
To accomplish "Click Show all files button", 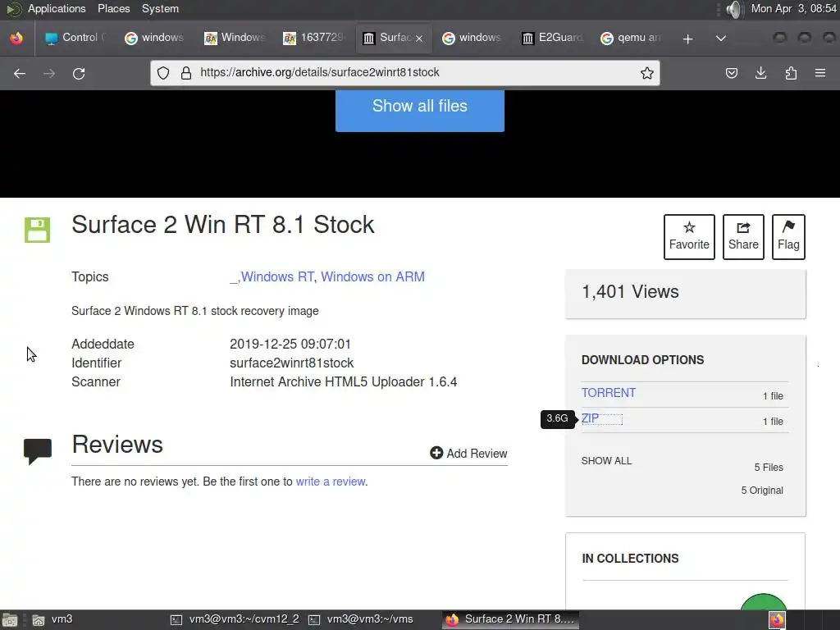I will 419,111.
